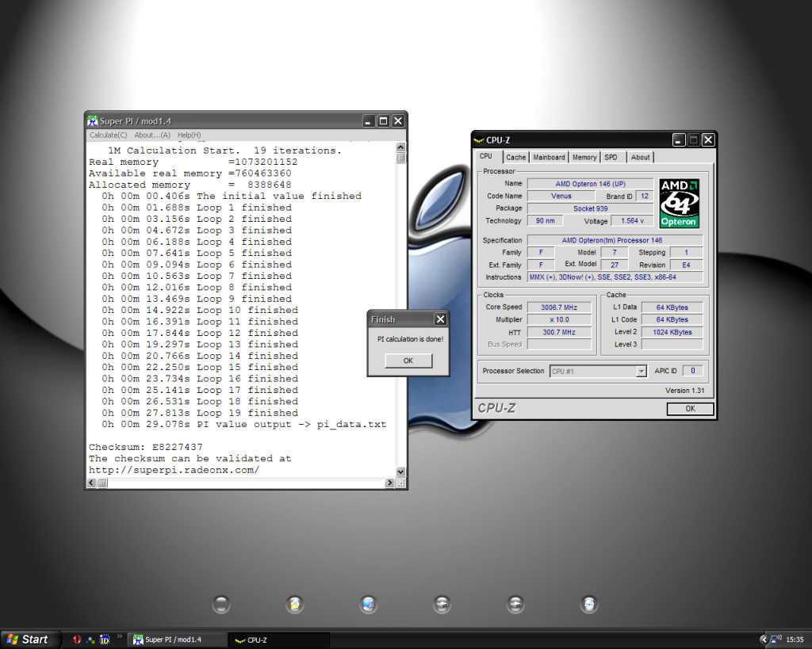Click the Technology value 90 nm

545,221
